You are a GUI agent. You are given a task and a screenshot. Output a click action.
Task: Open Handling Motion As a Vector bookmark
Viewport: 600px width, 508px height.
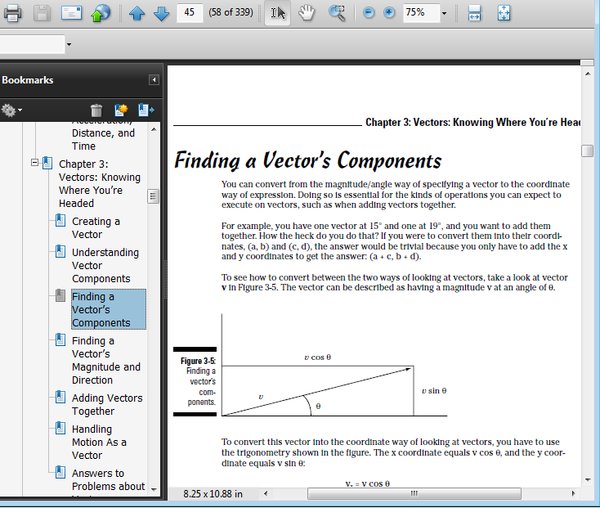click(x=99, y=442)
